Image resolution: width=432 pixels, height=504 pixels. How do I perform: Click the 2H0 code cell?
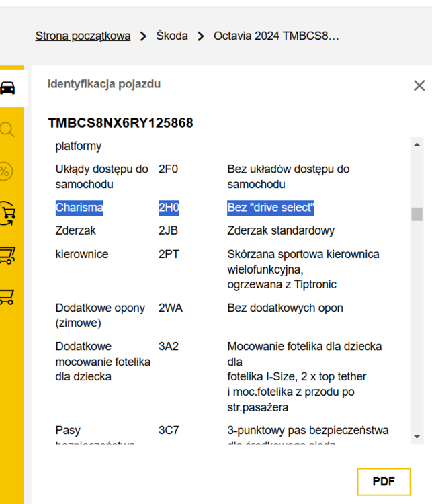point(169,208)
